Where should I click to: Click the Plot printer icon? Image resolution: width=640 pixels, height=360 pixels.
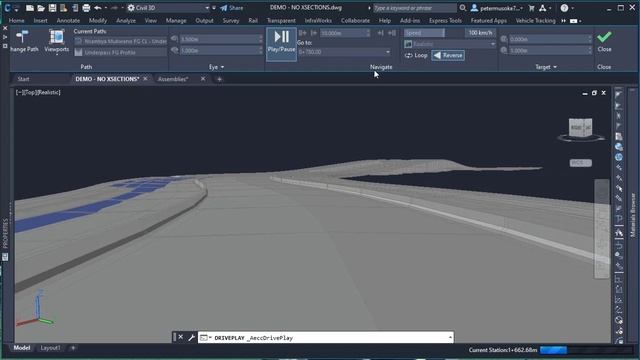(x=86, y=8)
